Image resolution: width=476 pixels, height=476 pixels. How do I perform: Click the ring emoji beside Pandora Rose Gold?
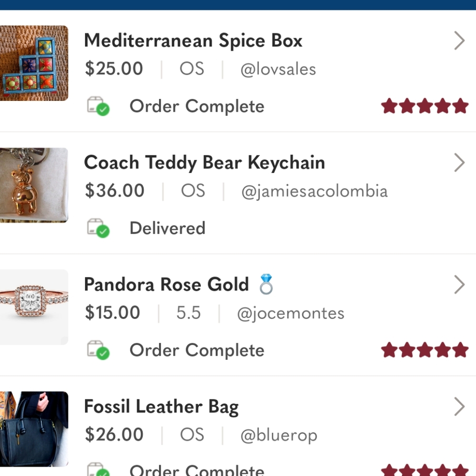(266, 285)
